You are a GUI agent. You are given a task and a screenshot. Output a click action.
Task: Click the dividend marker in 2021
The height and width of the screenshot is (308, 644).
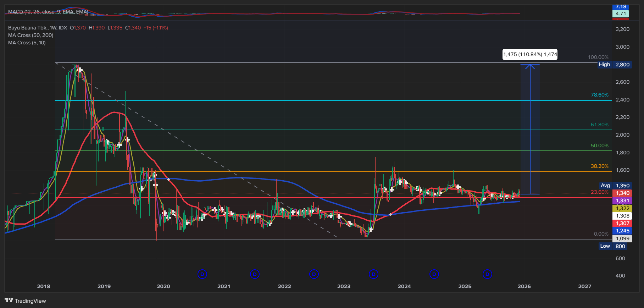point(255,274)
